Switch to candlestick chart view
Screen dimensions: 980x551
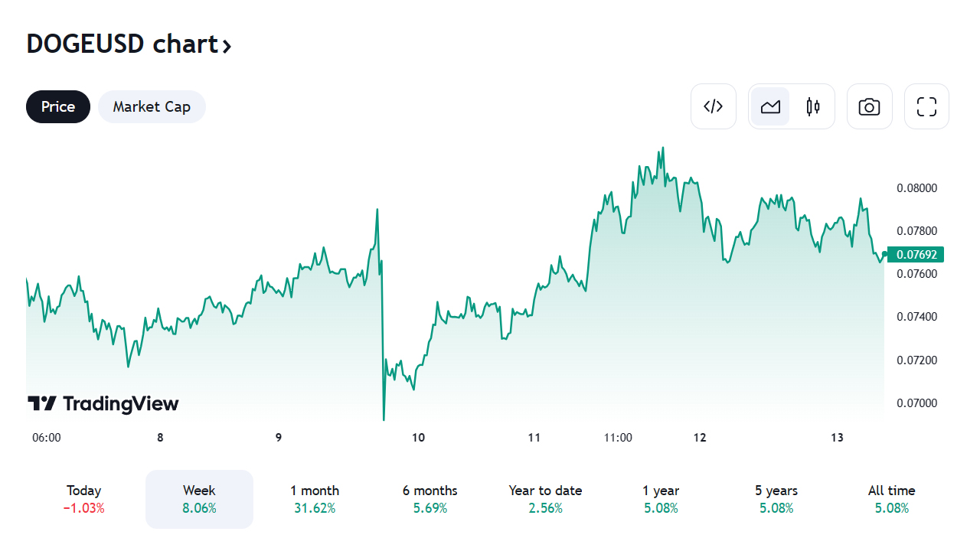(813, 106)
